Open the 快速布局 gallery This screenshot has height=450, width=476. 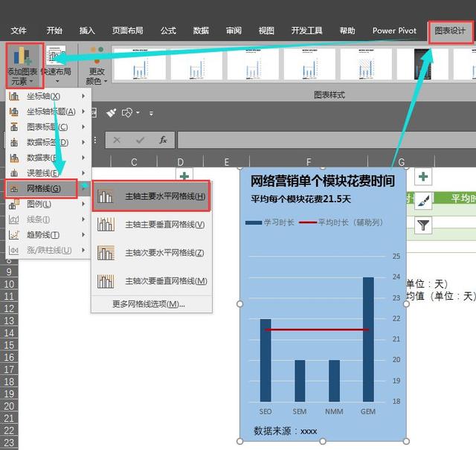pos(56,65)
